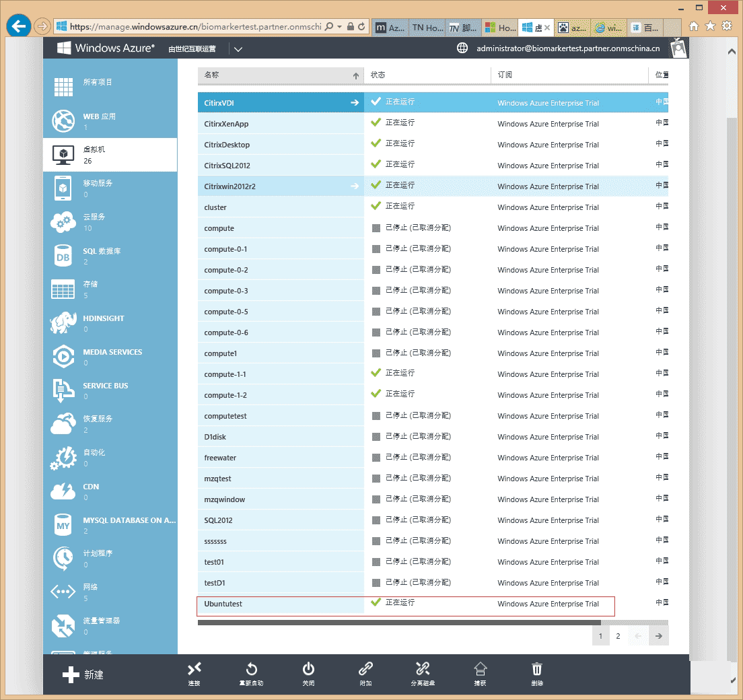
Task: Open the Traffic Manager arrows icon
Action: tap(63, 626)
